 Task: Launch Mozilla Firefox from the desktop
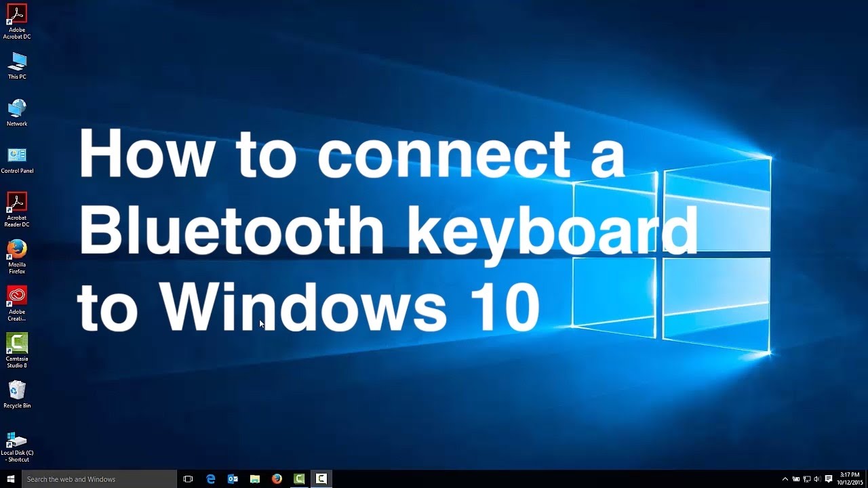17,256
